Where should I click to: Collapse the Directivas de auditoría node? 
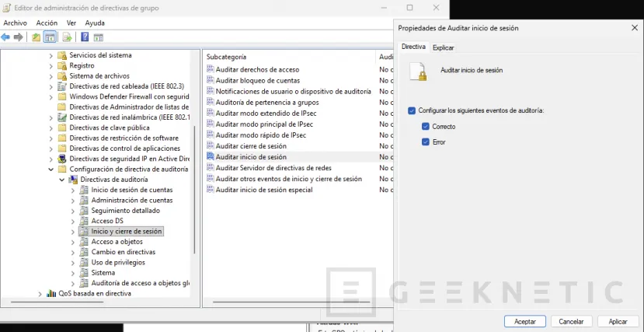(x=61, y=180)
